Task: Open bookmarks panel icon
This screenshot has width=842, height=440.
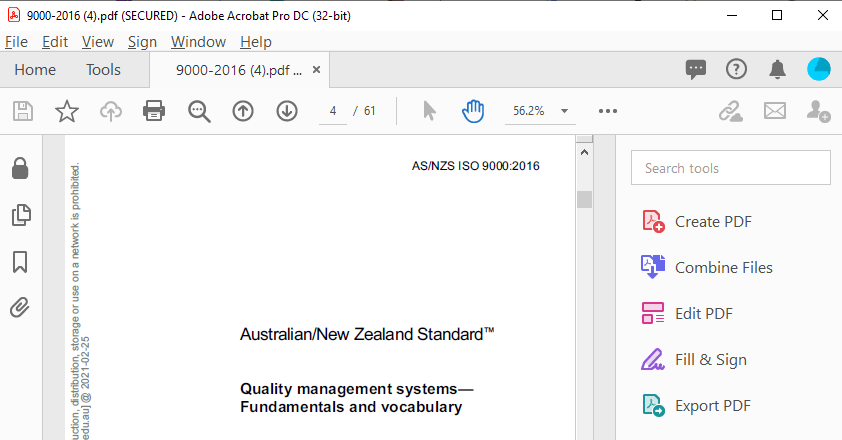Action: pyautogui.click(x=20, y=262)
